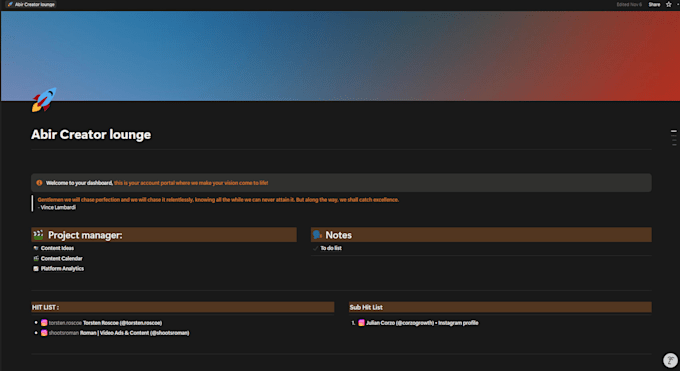Click the gradient cover image

[x=340, y=56]
